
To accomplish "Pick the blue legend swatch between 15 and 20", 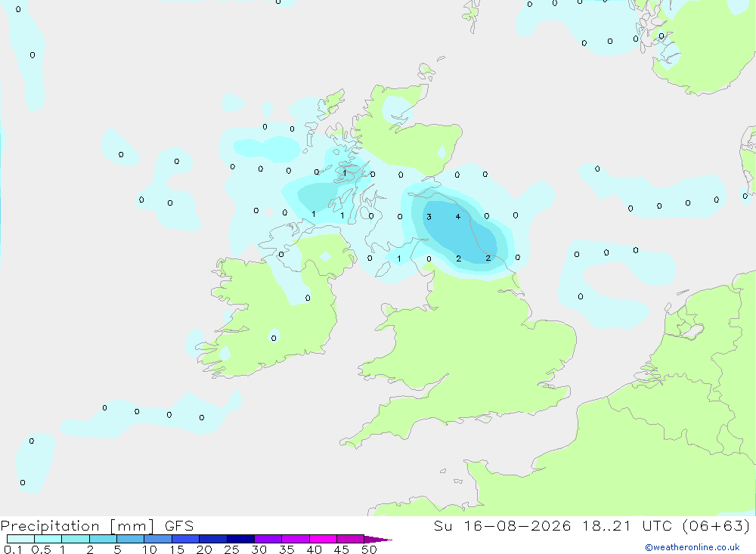I will coord(185,539).
